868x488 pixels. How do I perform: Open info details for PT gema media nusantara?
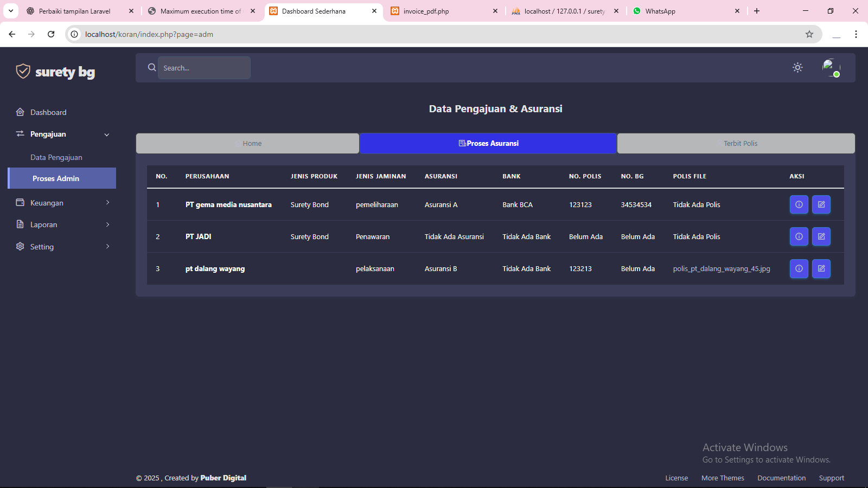point(799,204)
